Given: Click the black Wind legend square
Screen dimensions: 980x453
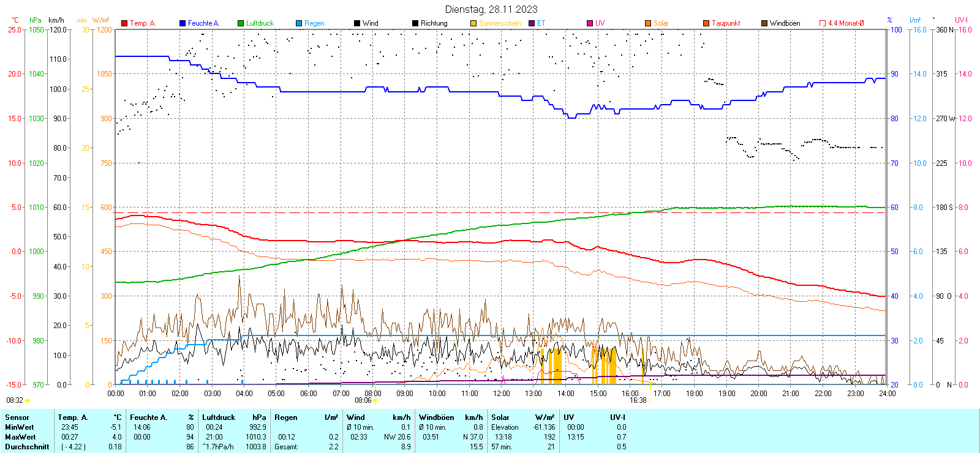Looking at the screenshot, I should click(x=357, y=23).
